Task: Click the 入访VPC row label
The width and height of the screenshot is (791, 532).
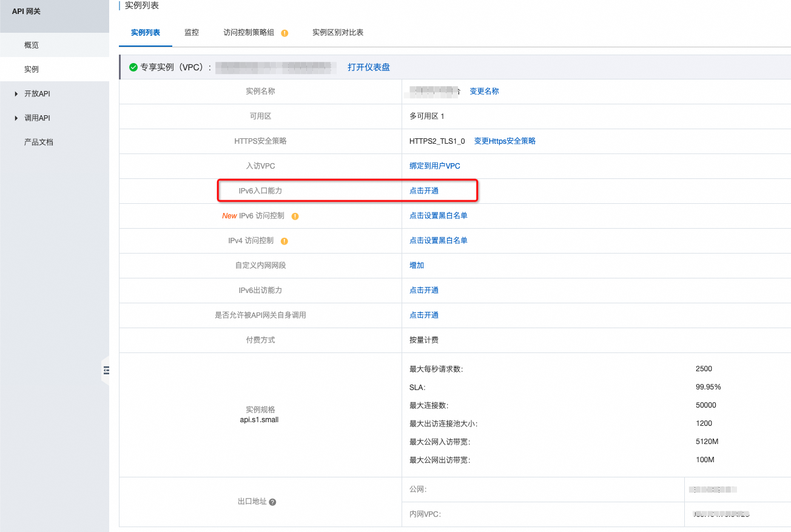Action: (260, 166)
